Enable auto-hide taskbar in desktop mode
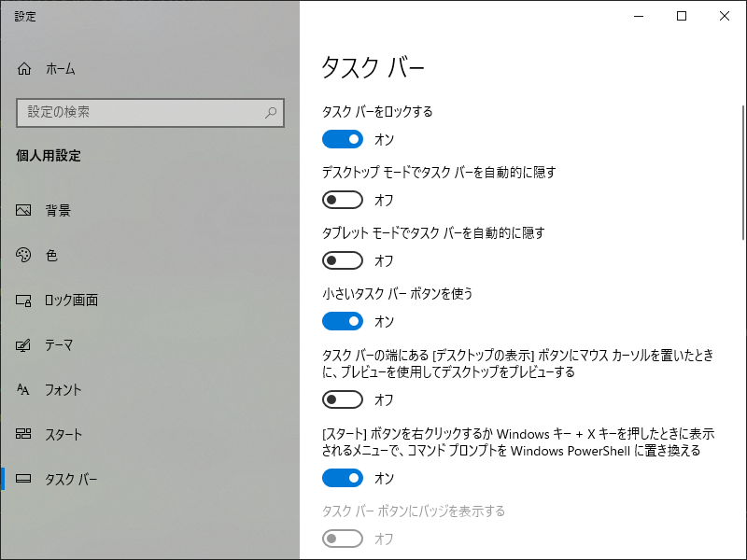 pos(343,199)
